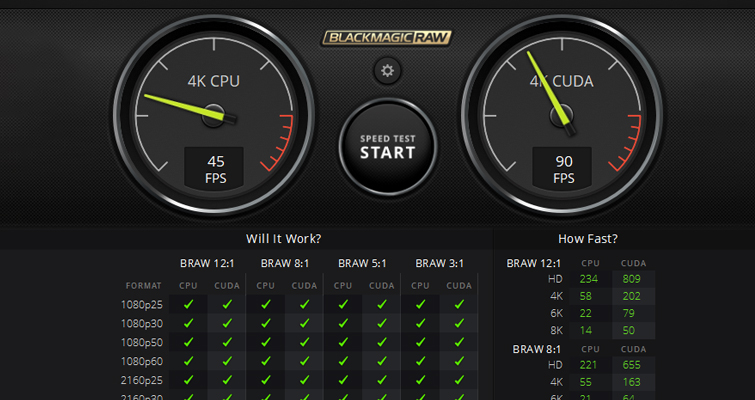Select the Will It Work? heading
Image resolution: width=755 pixels, height=400 pixels.
pos(284,239)
